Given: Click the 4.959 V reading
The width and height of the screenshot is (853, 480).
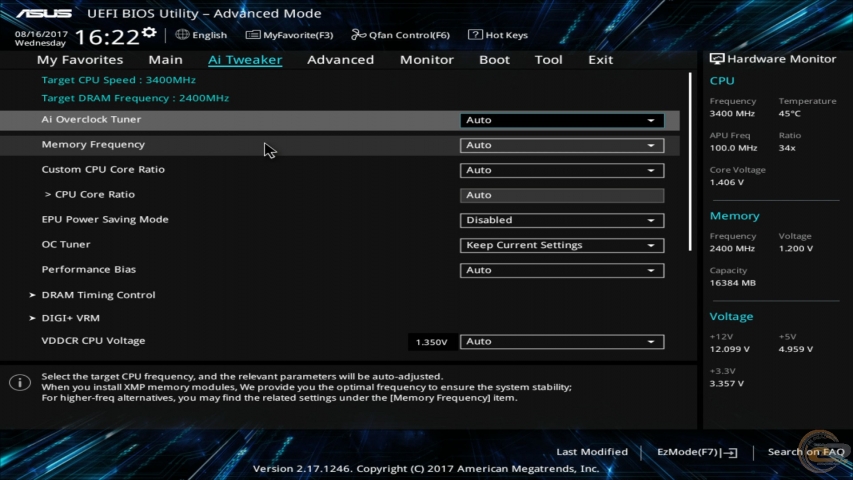Looking at the screenshot, I should click(x=796, y=349).
